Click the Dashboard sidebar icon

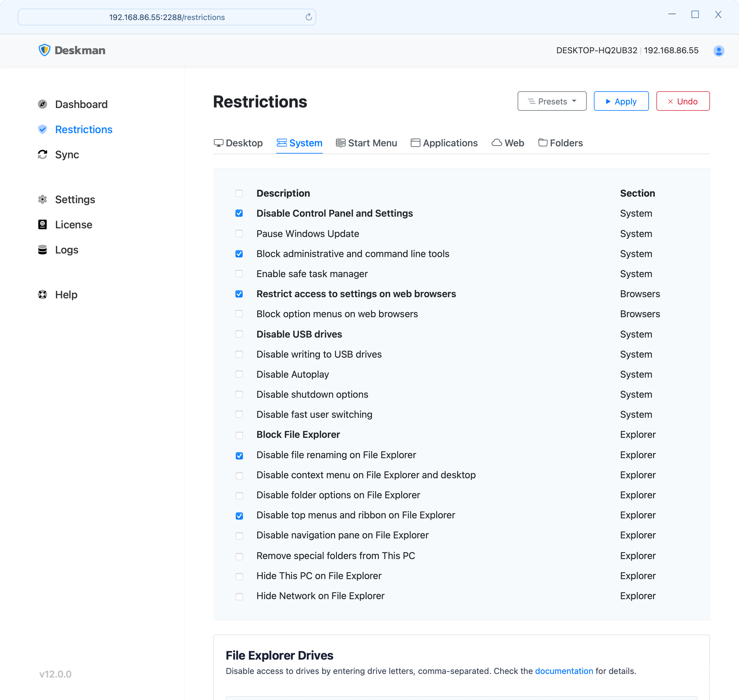[43, 104]
